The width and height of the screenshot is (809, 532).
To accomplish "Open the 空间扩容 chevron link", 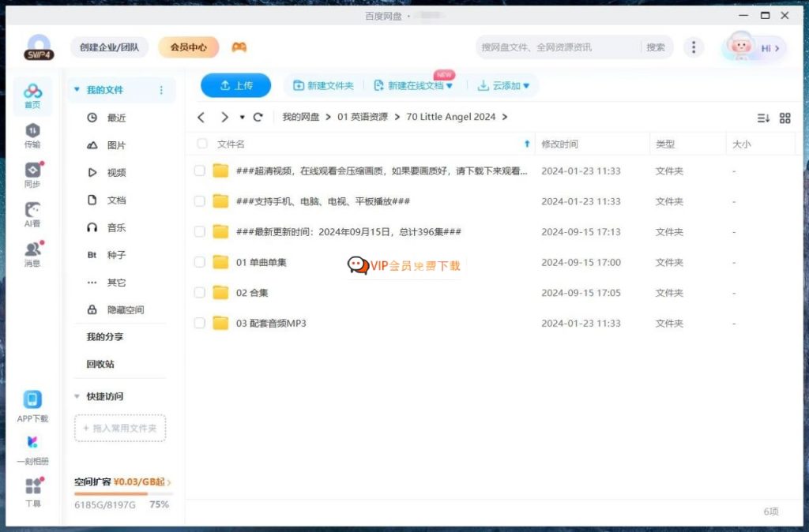I will click(169, 482).
